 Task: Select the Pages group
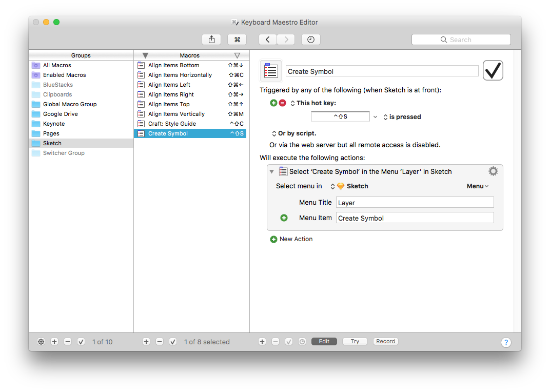81,134
